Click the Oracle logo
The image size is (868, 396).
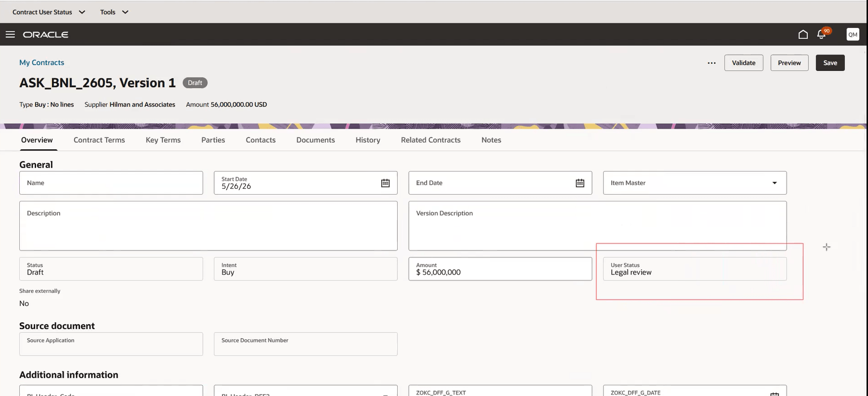pyautogui.click(x=46, y=35)
